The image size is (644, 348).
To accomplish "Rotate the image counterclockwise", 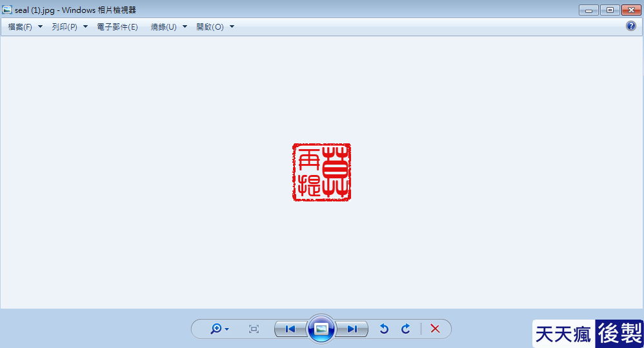I will tap(384, 329).
